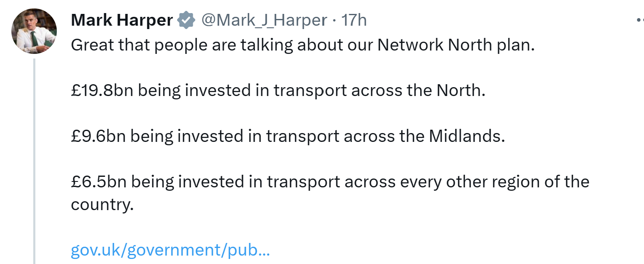Viewport: 644px width, 264px height.
Task: Click the £6.5bn figure
Action: click(98, 181)
